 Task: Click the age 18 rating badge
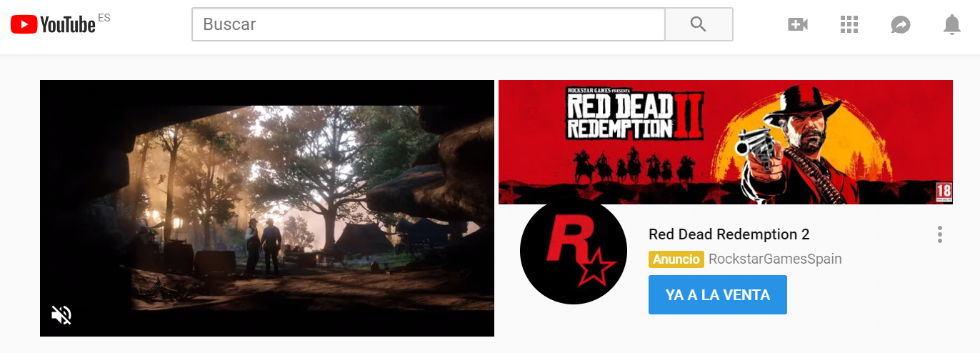click(944, 192)
